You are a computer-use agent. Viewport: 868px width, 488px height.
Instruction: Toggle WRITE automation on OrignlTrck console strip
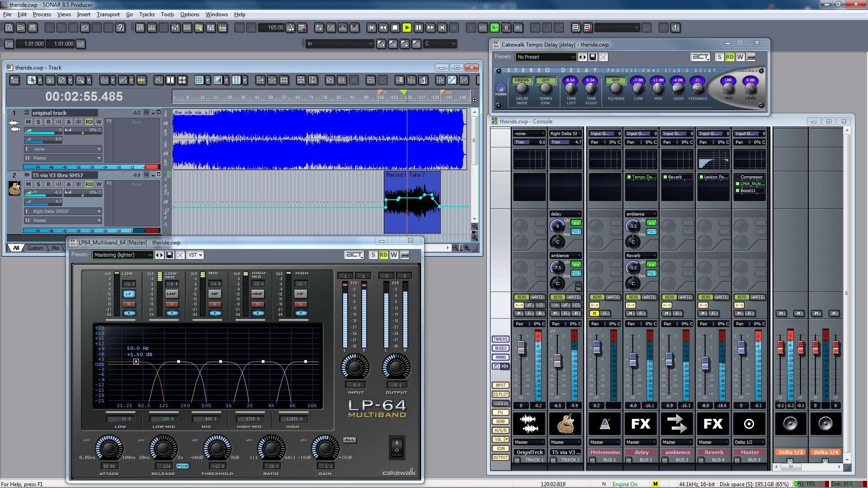pos(538,297)
